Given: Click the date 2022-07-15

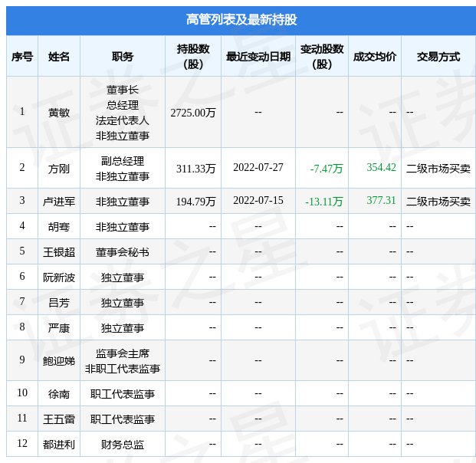Looking at the screenshot, I should point(258,200).
